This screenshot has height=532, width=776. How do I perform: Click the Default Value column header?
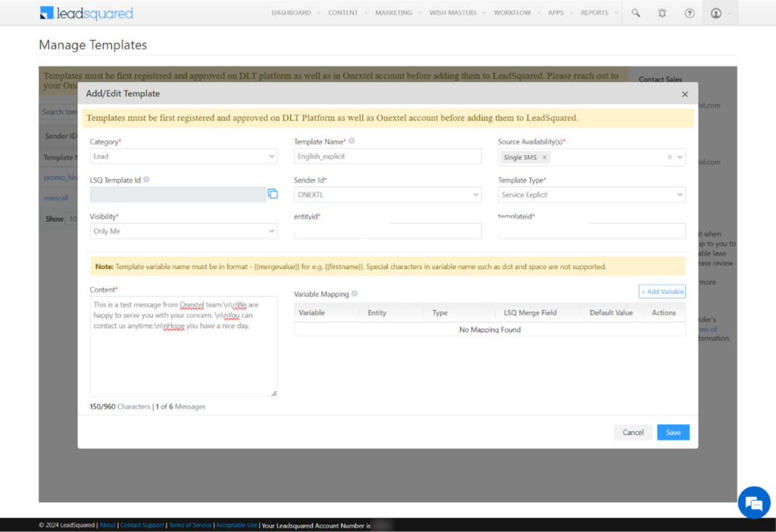point(612,313)
